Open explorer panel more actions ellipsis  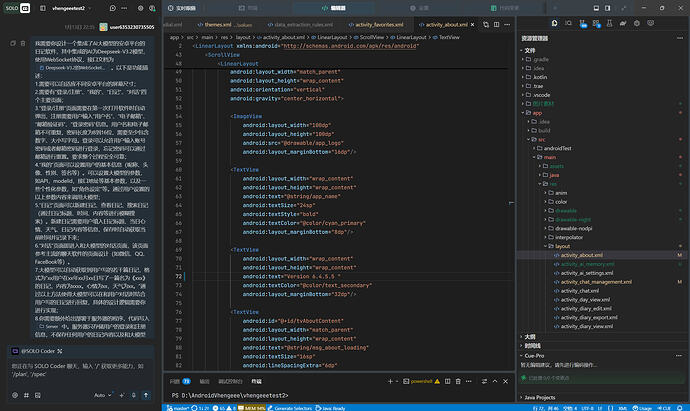pos(680,38)
